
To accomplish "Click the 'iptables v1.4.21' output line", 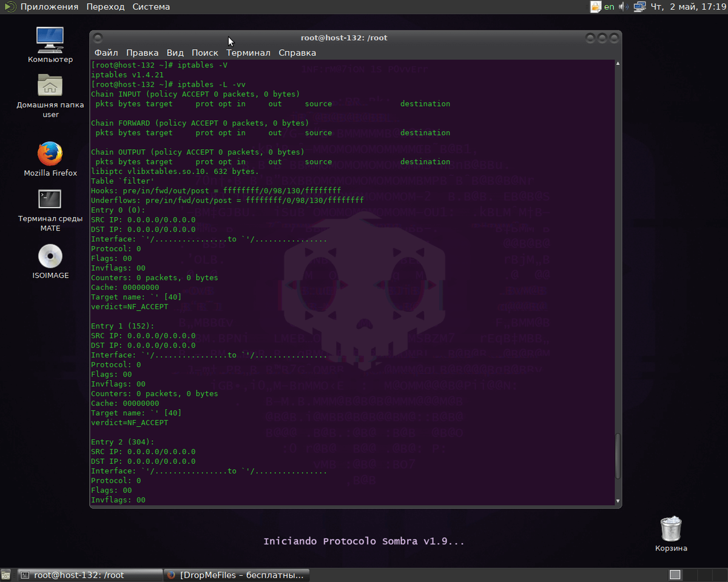I will tap(127, 75).
